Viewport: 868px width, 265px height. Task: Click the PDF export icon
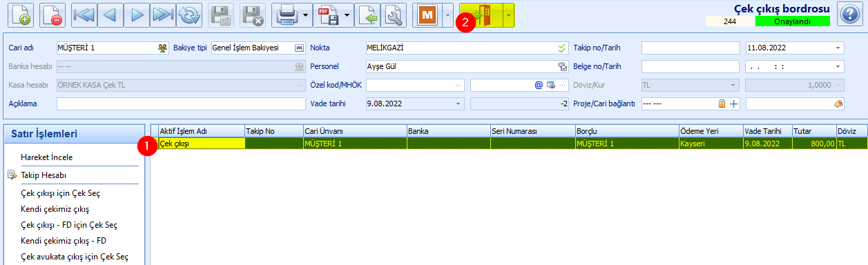click(x=328, y=14)
